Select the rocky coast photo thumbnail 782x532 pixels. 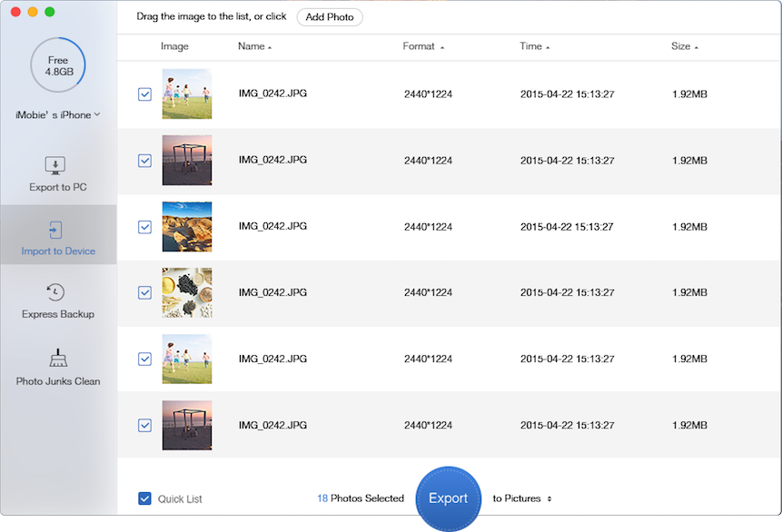[187, 226]
